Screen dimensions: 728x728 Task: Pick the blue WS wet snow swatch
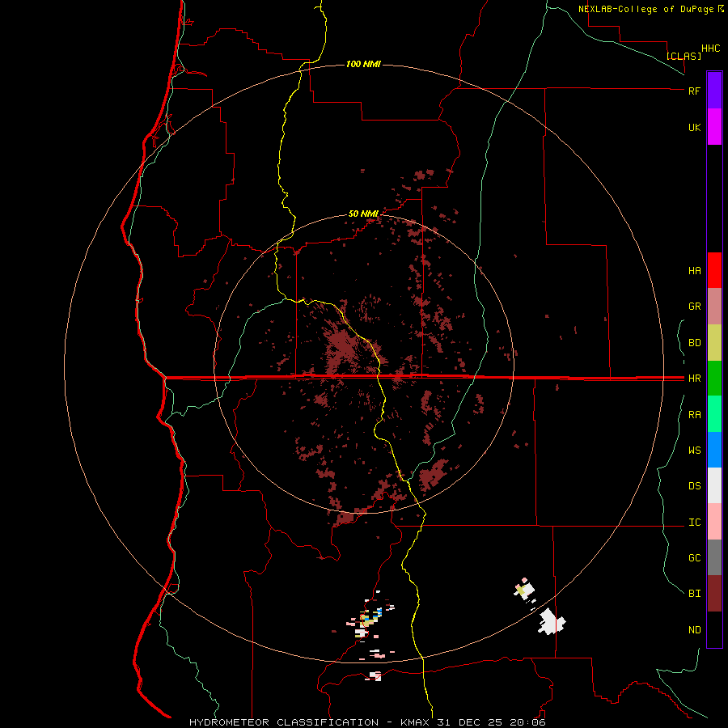714,450
